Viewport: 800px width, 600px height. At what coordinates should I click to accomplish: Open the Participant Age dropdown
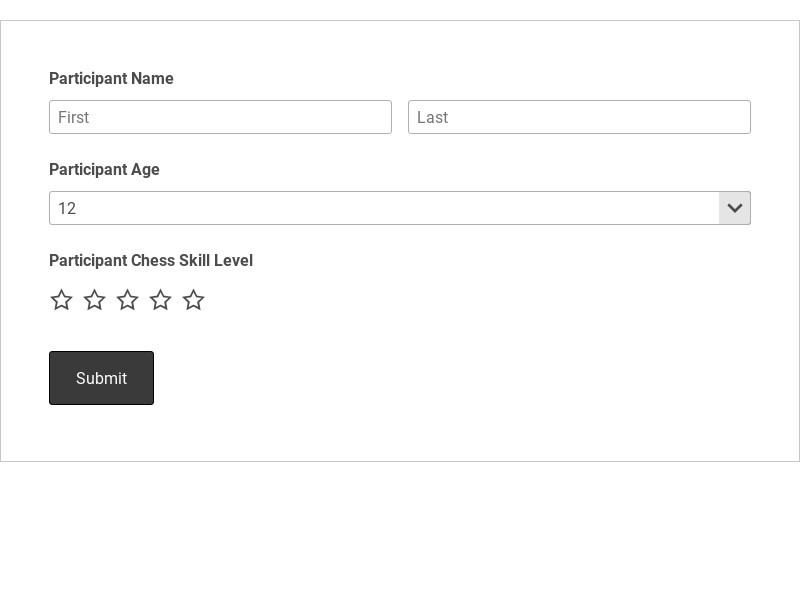[x=399, y=208]
